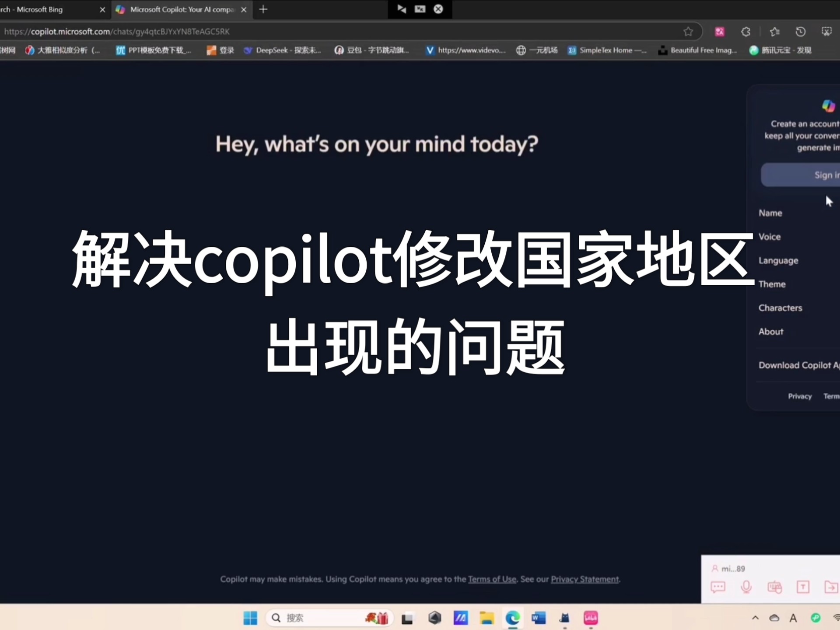Open the Voice option in Copilot menu
The image size is (840, 630).
[x=770, y=237]
